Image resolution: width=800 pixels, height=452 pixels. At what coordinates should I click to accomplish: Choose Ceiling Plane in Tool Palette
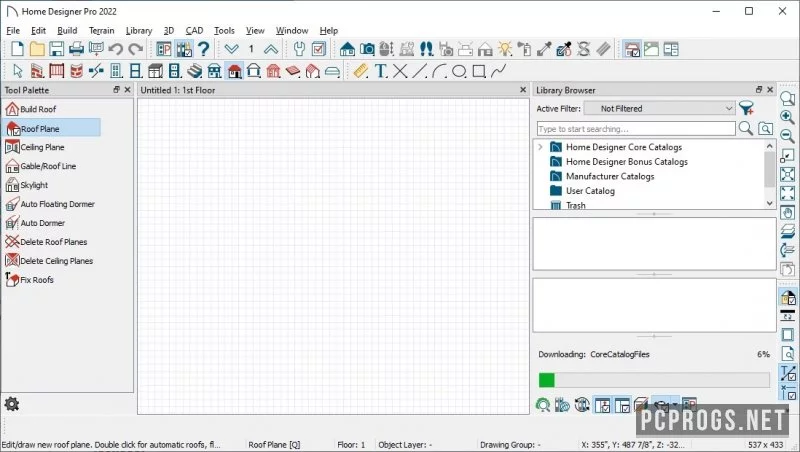click(x=34, y=147)
